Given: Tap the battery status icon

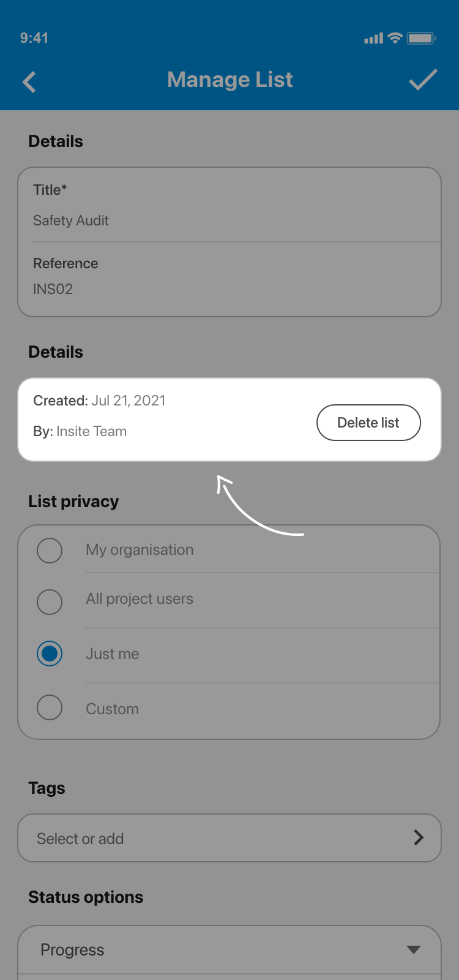Looking at the screenshot, I should point(421,38).
